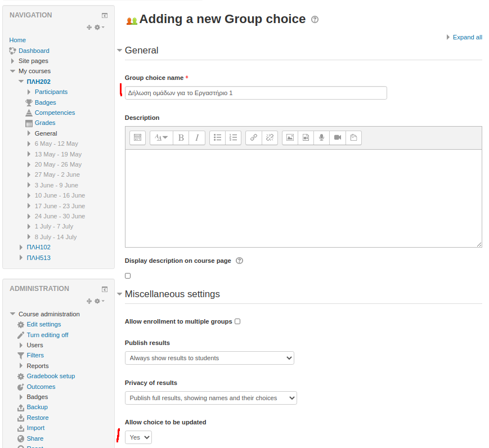Show more editor buttons toolbar toggle
489x448 pixels.
(x=137, y=138)
